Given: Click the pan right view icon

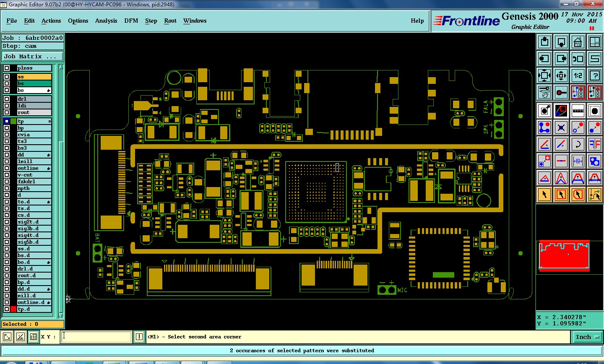Looking at the screenshot, I should point(561,58).
